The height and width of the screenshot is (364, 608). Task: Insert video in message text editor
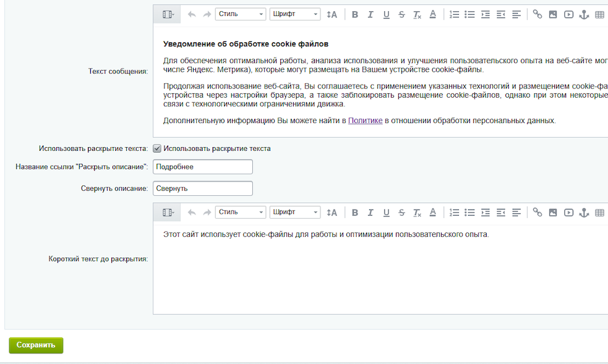[x=568, y=14]
